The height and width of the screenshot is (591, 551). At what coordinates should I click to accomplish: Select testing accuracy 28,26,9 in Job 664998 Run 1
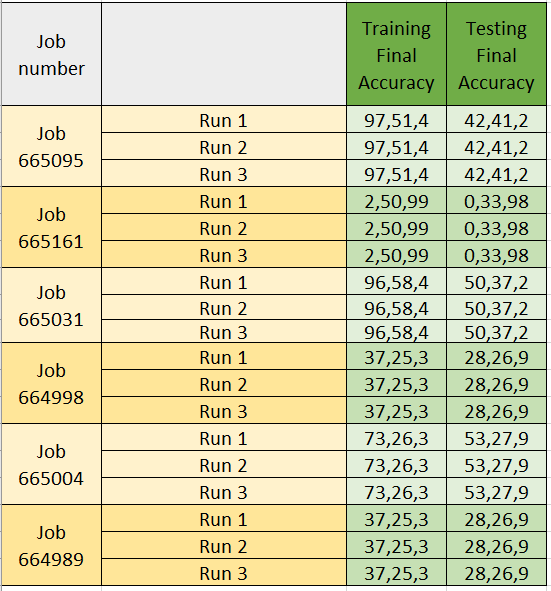coord(496,356)
